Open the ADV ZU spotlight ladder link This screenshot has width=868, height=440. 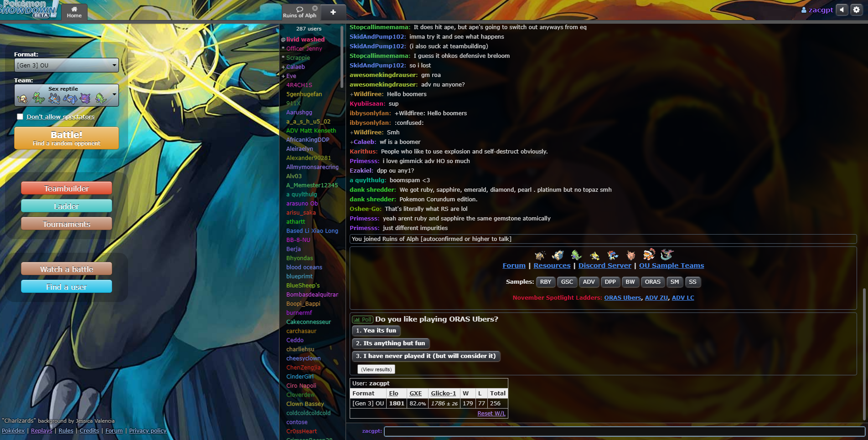pos(656,298)
